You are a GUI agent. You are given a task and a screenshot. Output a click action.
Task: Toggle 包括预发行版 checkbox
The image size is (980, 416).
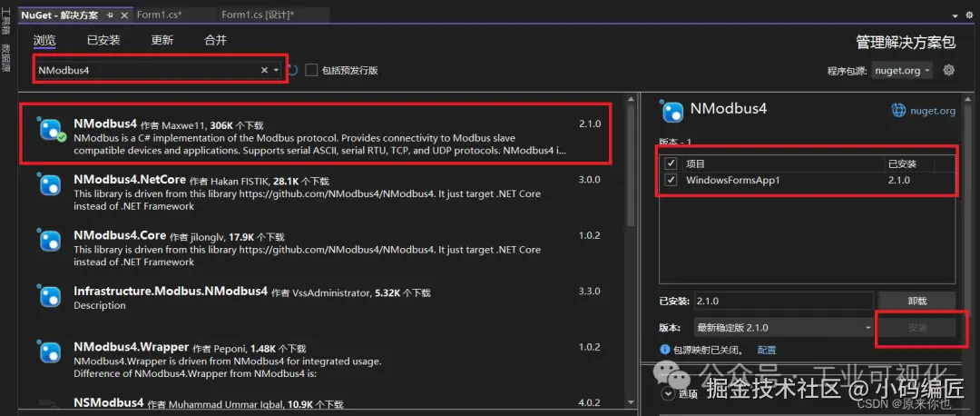(x=311, y=70)
